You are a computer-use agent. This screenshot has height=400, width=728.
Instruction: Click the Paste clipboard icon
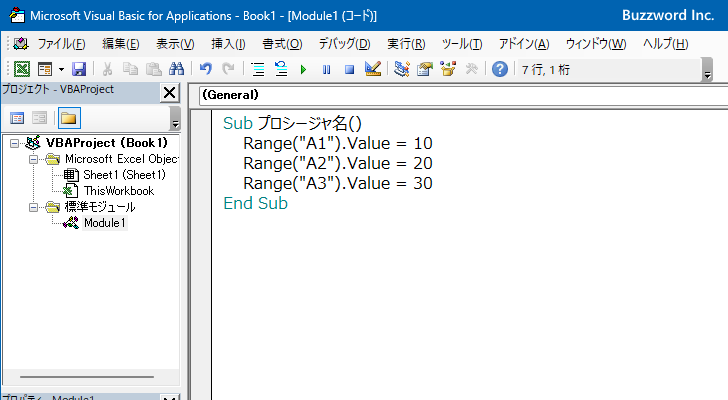coord(154,69)
